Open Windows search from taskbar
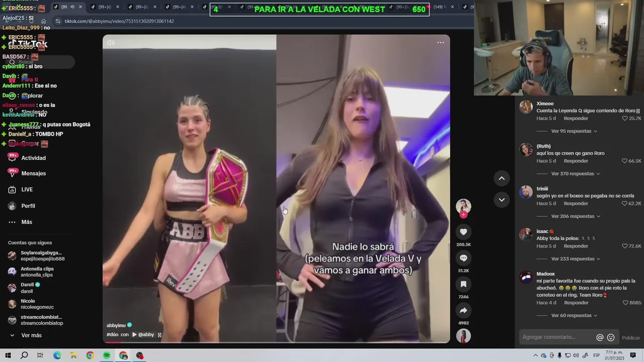644x362 pixels. click(24, 355)
